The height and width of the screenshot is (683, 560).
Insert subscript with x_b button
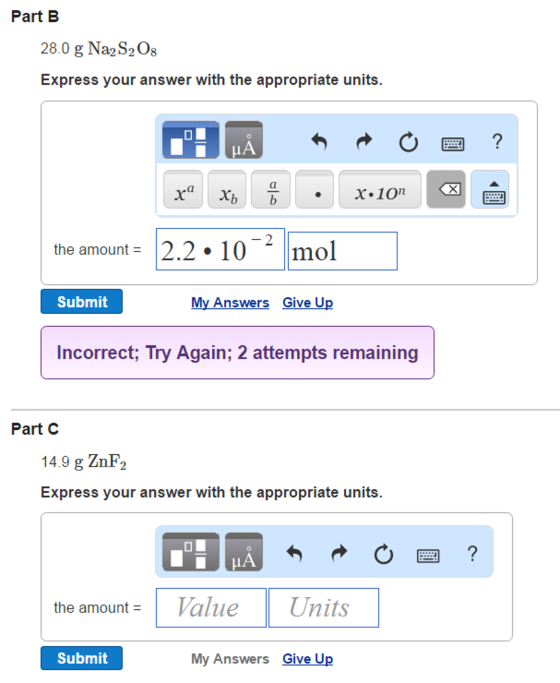[x=227, y=189]
